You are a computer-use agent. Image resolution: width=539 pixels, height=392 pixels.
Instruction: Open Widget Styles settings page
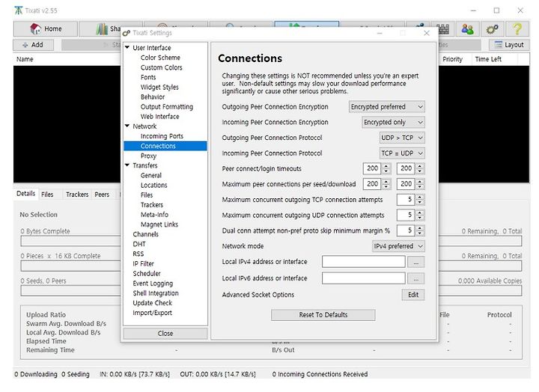159,87
